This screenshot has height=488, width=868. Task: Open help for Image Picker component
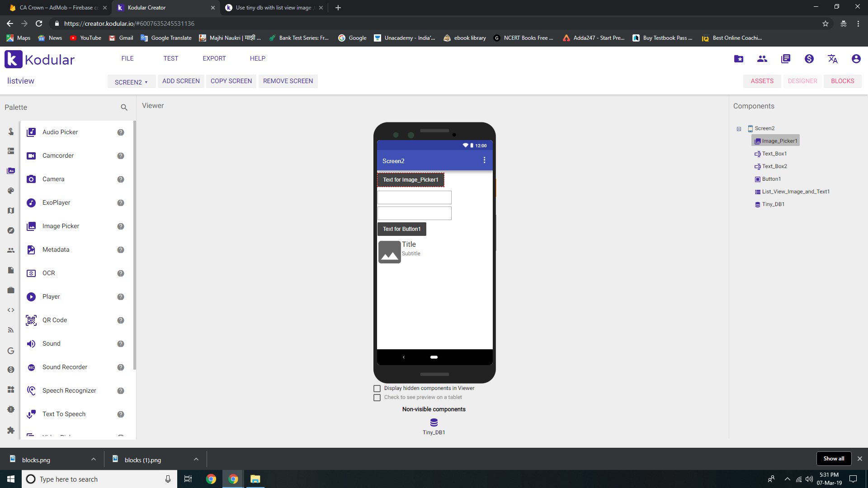(121, 226)
